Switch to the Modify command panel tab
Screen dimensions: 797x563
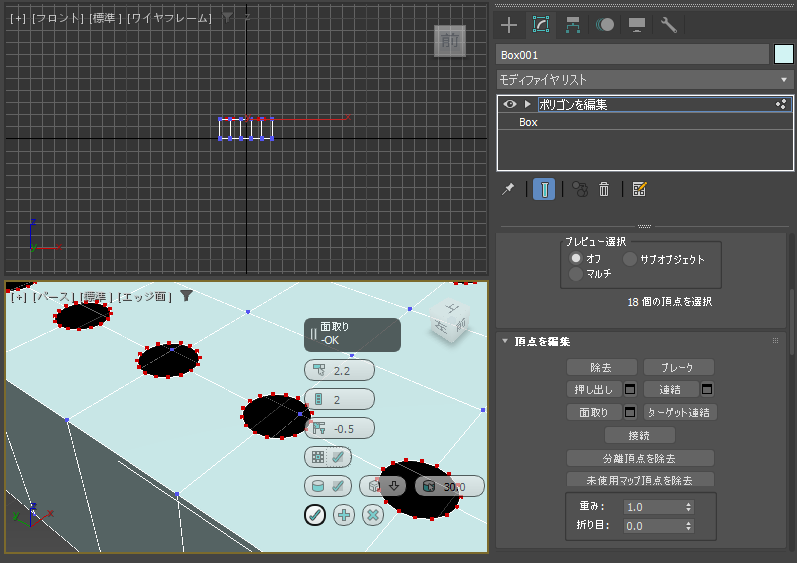pyautogui.click(x=541, y=24)
